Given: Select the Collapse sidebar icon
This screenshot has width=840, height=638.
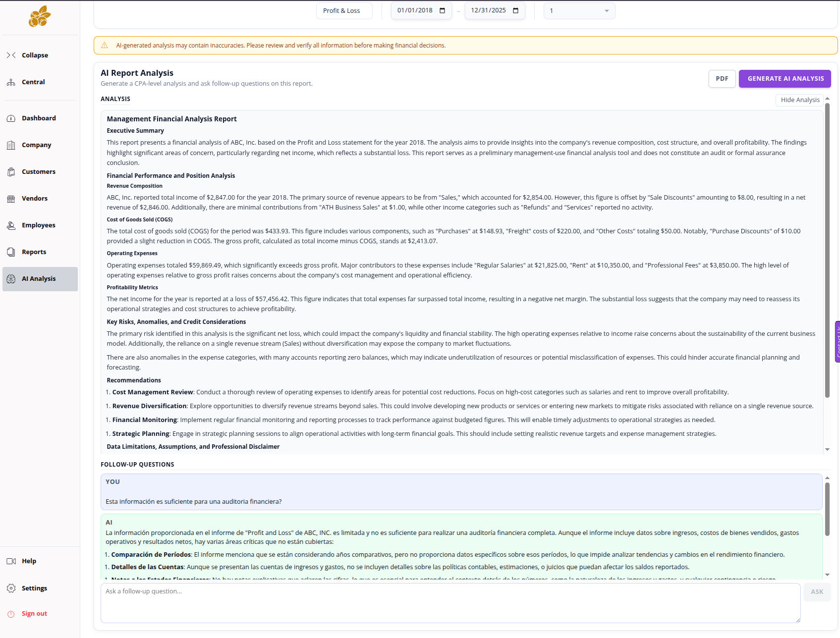Looking at the screenshot, I should point(11,55).
